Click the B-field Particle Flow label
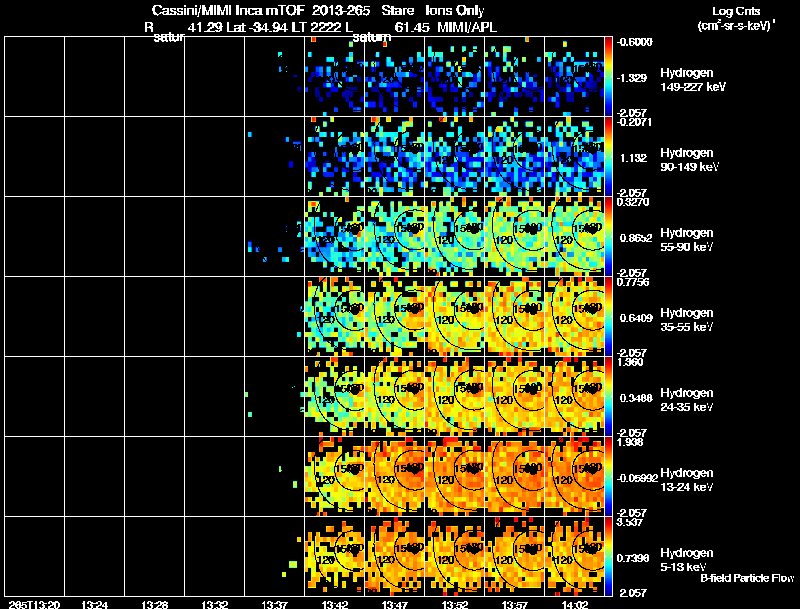 coord(747,578)
